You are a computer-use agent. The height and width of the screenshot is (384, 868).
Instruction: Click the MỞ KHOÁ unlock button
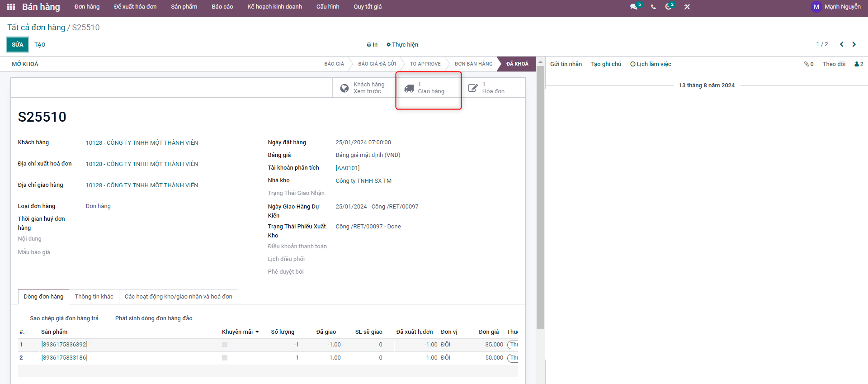(25, 64)
